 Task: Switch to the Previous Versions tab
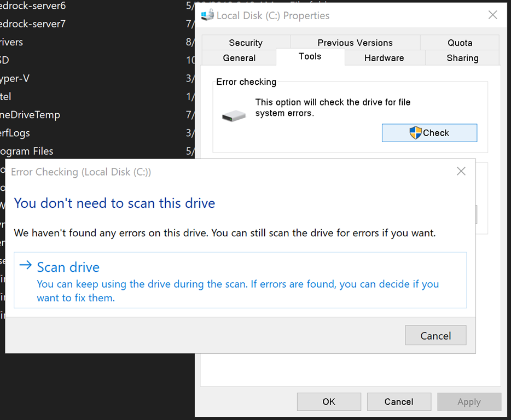(x=355, y=43)
